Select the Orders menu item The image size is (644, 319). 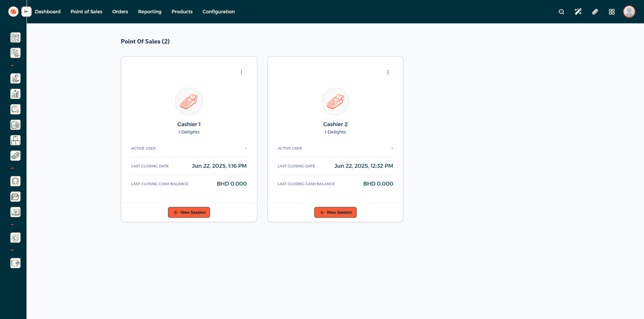[x=120, y=12]
